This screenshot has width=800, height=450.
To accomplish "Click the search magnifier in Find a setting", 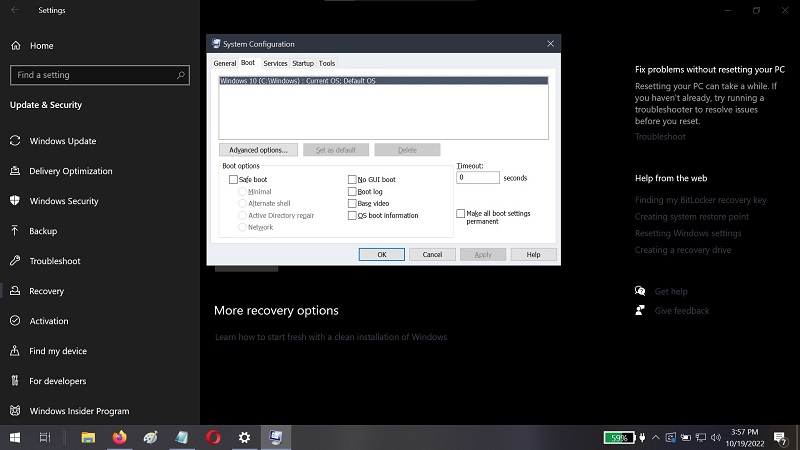I will (x=181, y=75).
